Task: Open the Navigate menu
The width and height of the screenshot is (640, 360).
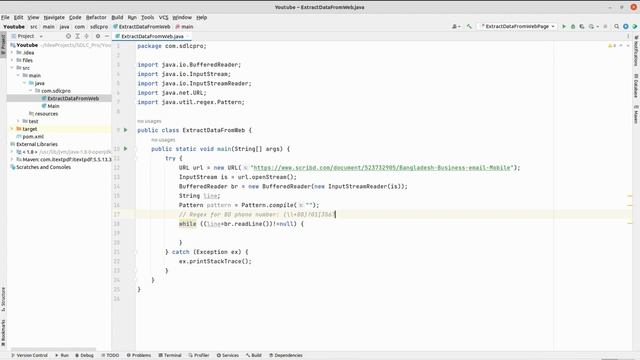Action: point(54,18)
